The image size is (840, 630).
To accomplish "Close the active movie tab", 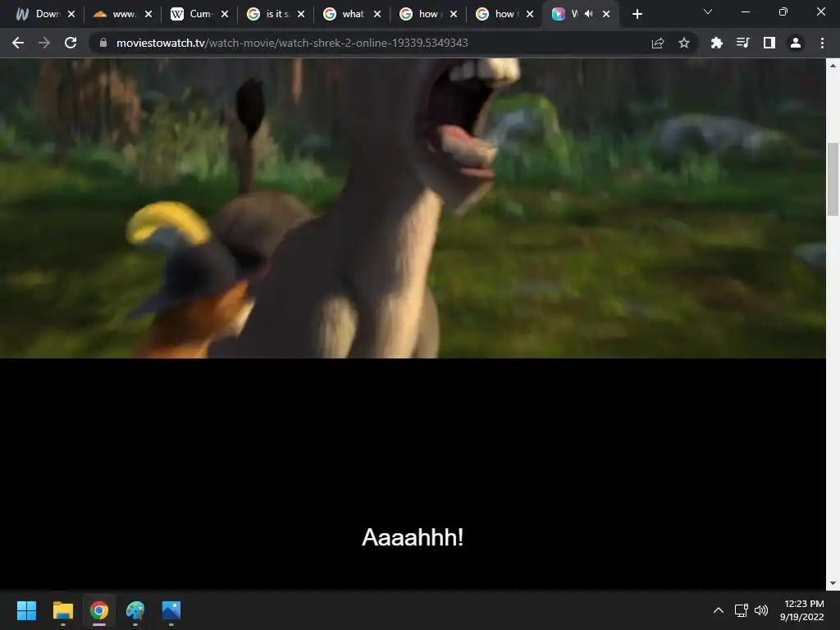I will point(606,14).
